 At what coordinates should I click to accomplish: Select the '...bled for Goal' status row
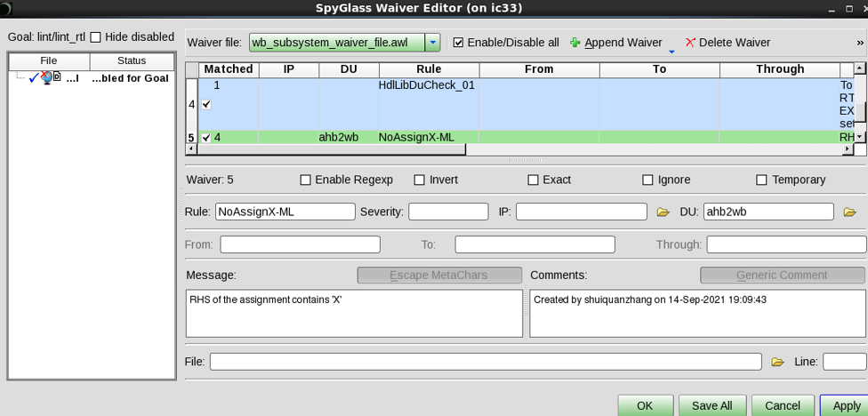[x=130, y=78]
